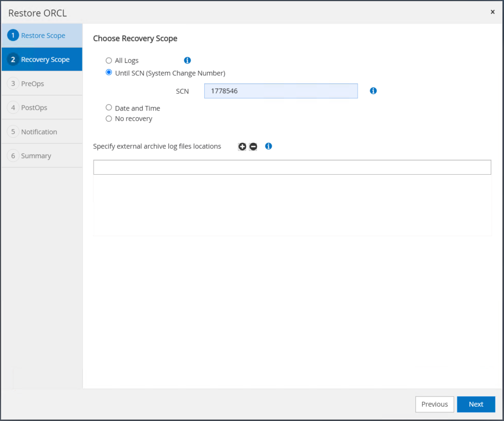The image size is (504, 421).
Task: Click the info icon next to SCN field
Action: [373, 91]
